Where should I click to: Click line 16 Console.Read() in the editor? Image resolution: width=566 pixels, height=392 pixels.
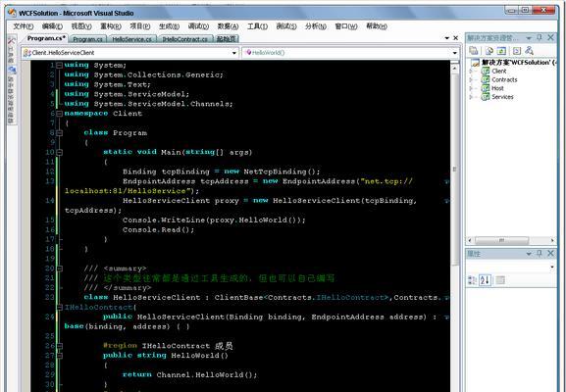(159, 229)
